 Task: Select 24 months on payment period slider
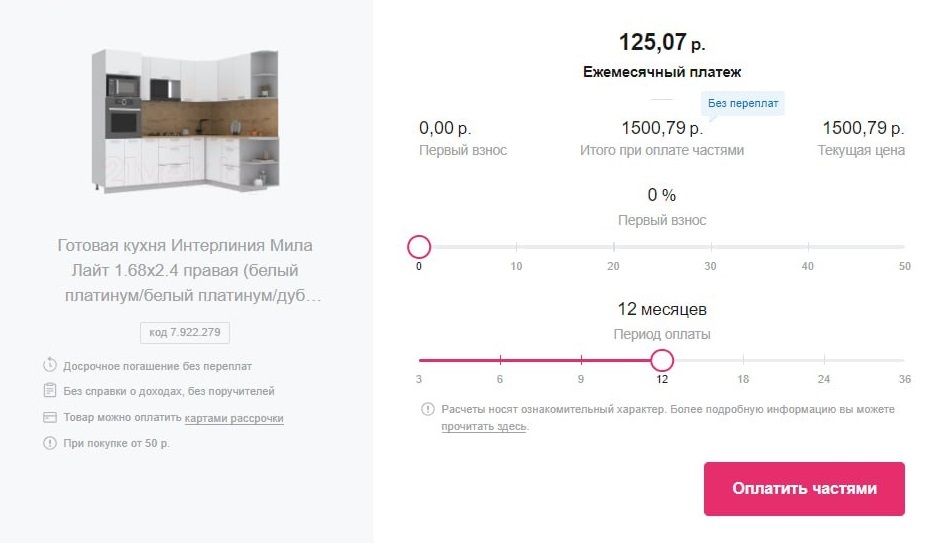pos(824,360)
